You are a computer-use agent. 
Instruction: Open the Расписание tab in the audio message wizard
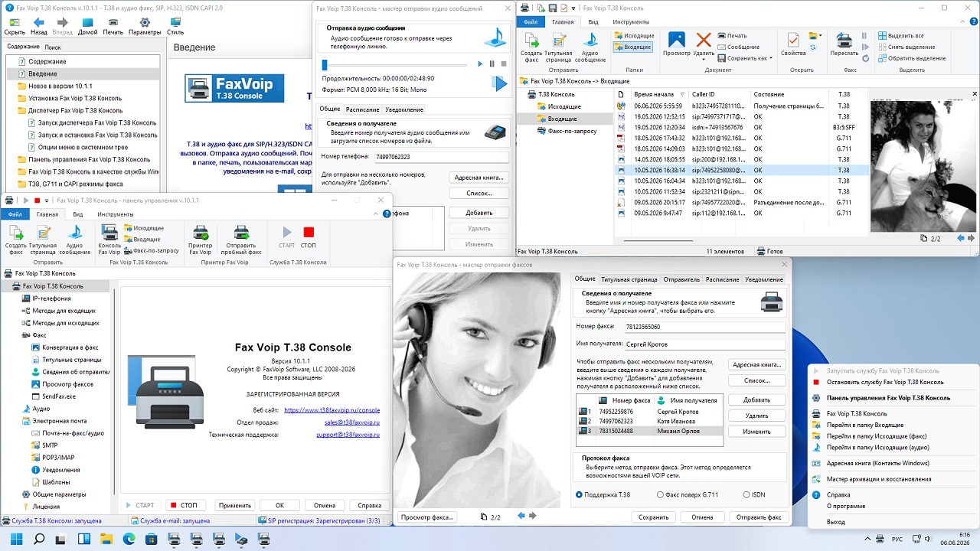coord(362,109)
